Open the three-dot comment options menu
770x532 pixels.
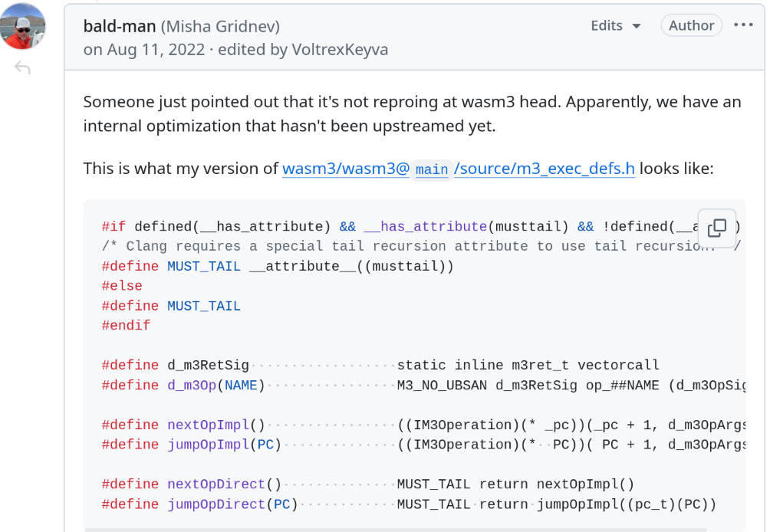coord(743,25)
